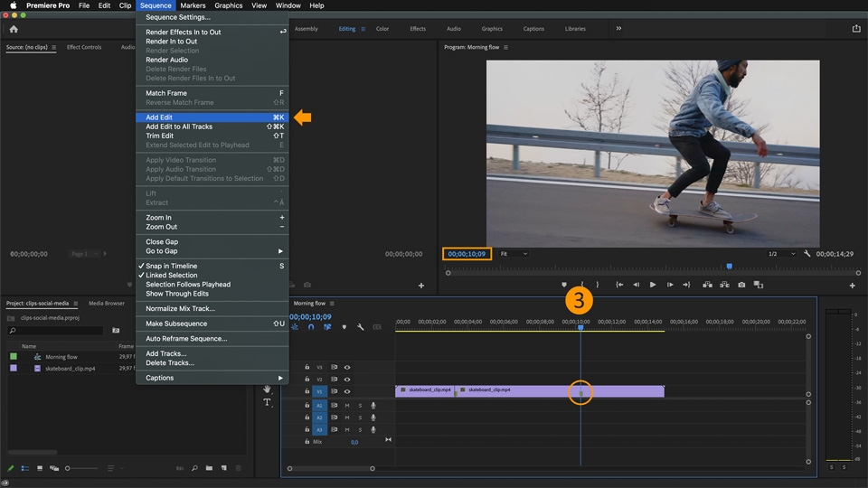868x488 pixels.
Task: Click the Find magnifier icon in Project panel footer
Action: point(195,468)
